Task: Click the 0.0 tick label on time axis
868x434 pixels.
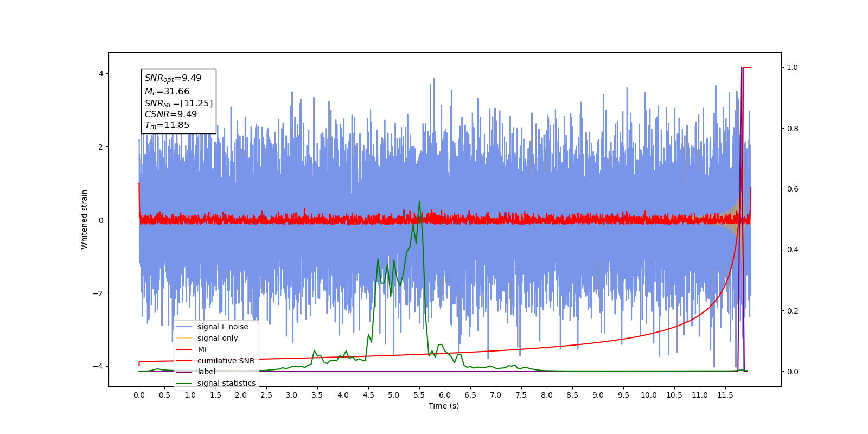Action: 139,395
